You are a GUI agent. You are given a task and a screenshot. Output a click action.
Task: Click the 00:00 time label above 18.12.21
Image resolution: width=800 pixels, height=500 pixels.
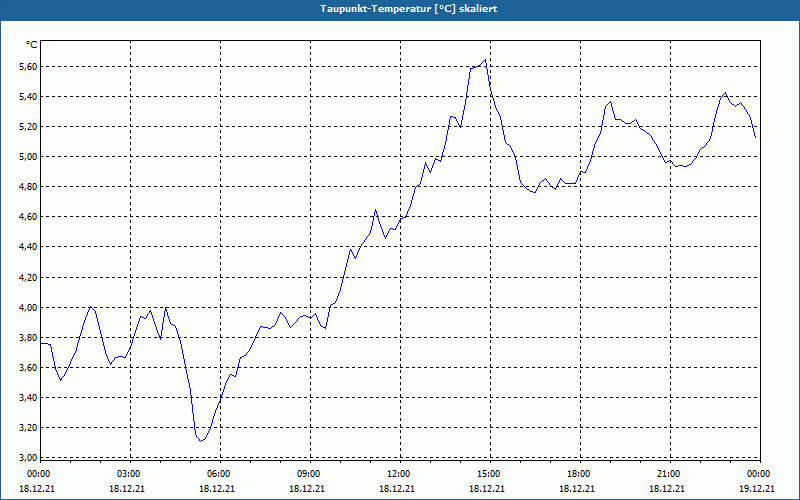click(38, 474)
